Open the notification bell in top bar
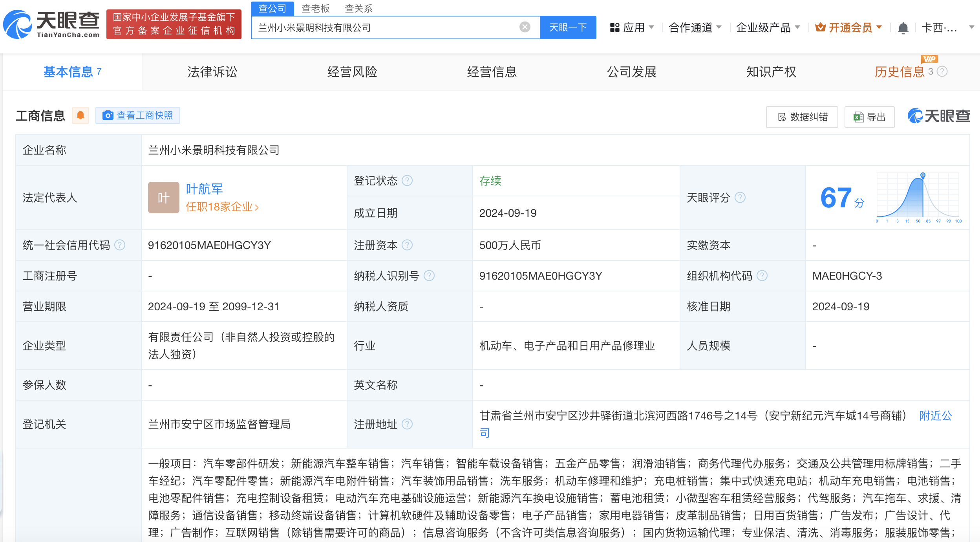Viewport: 980px width, 542px height. point(904,27)
